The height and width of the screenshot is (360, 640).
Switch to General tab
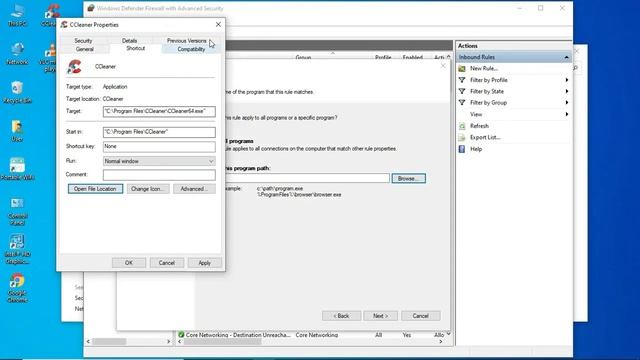[x=84, y=49]
